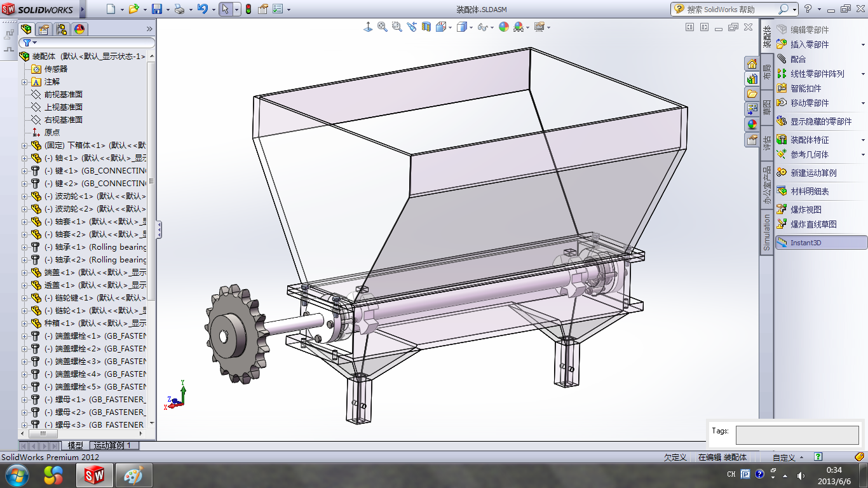The image size is (868, 488).
Task: Select the 链轮<1> sprocket component
Action: click(x=95, y=311)
